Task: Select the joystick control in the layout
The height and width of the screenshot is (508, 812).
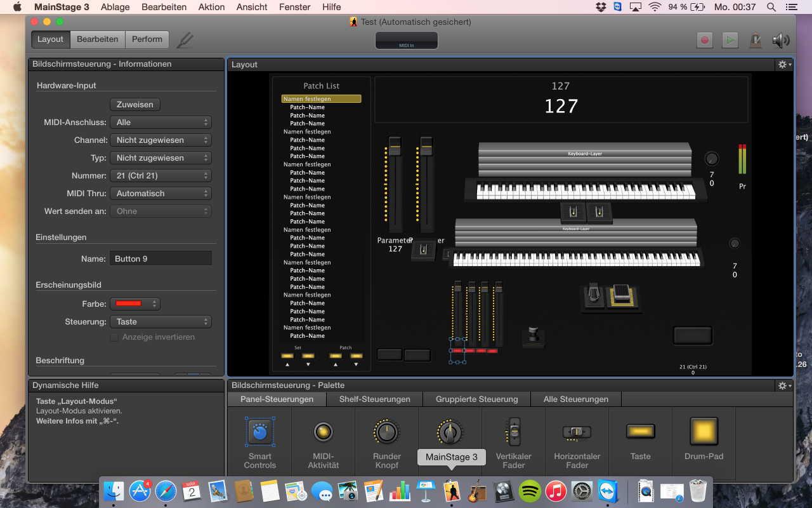Action: 534,337
